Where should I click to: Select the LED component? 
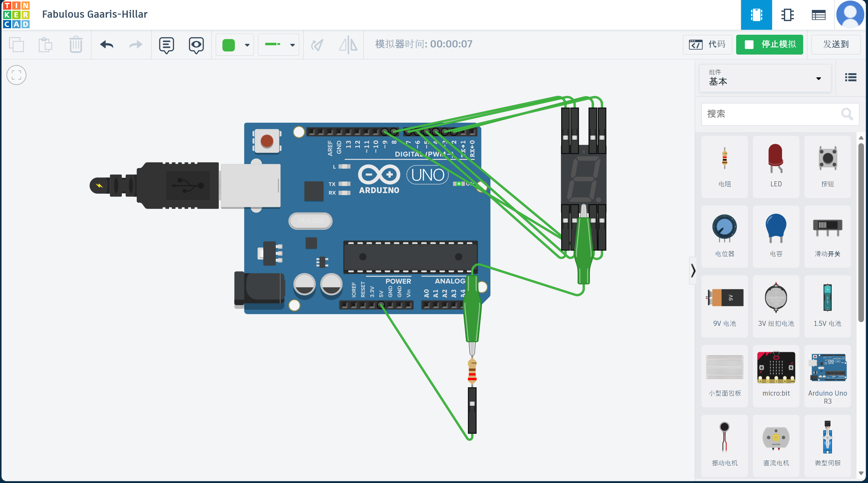pyautogui.click(x=776, y=167)
